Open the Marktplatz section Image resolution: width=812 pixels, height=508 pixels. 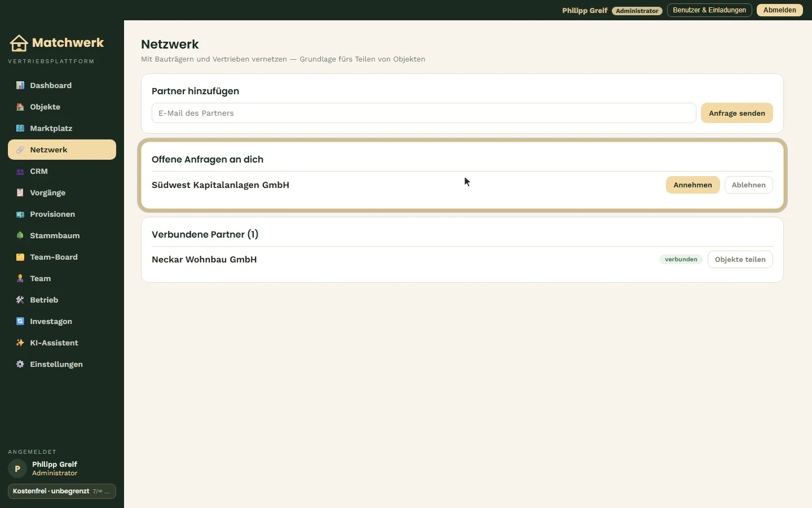tap(62, 128)
